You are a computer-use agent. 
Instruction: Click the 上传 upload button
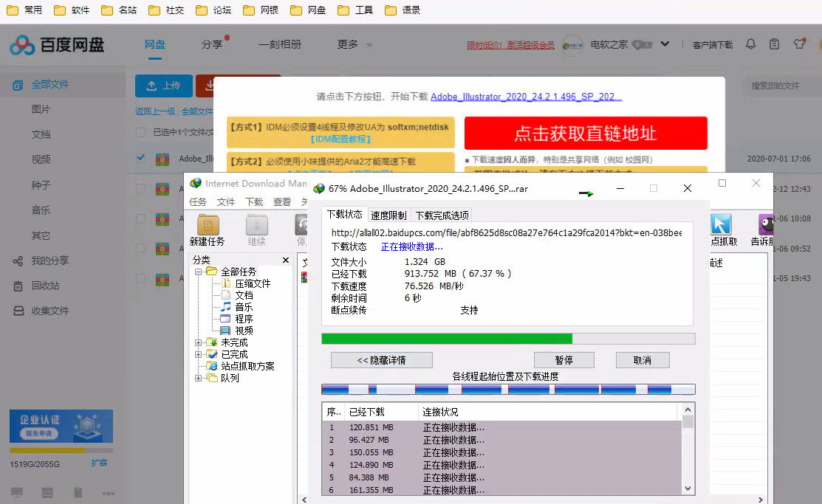163,86
